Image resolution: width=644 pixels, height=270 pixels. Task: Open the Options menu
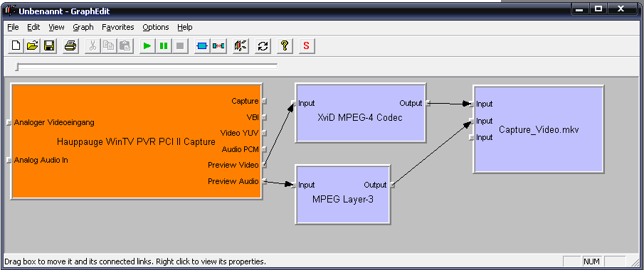coord(156,27)
